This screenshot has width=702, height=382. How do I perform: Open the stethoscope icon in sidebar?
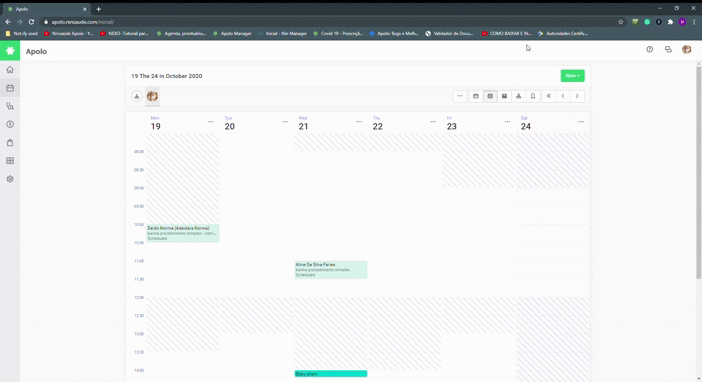(x=10, y=106)
